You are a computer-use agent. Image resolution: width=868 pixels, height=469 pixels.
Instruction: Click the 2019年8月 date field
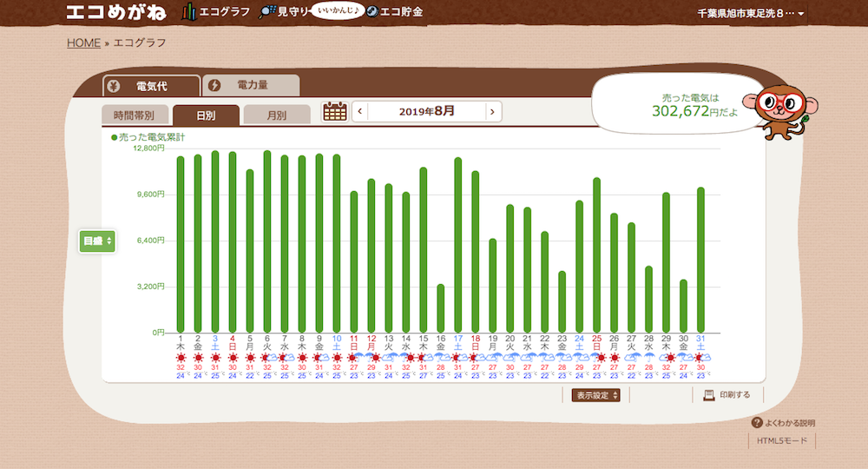427,111
